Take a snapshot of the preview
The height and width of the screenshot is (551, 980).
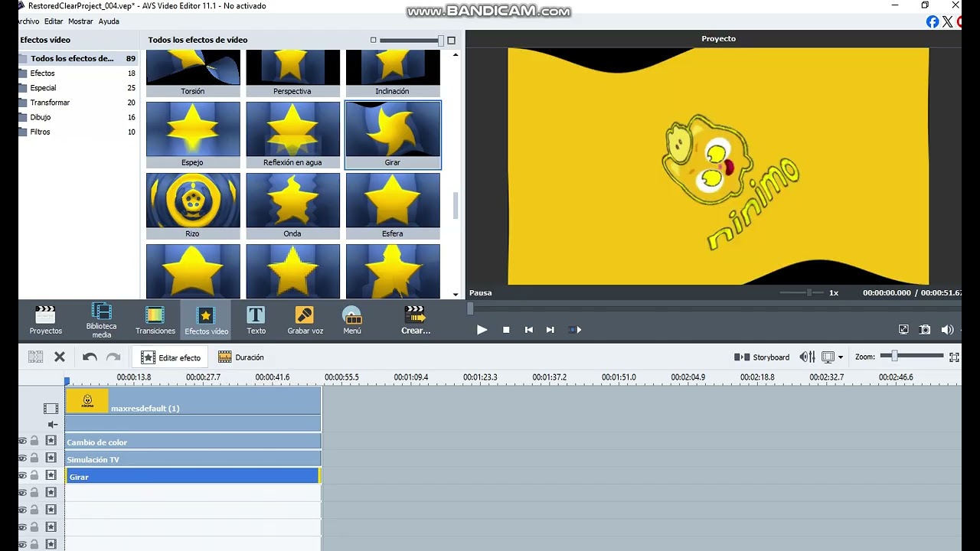tap(925, 330)
